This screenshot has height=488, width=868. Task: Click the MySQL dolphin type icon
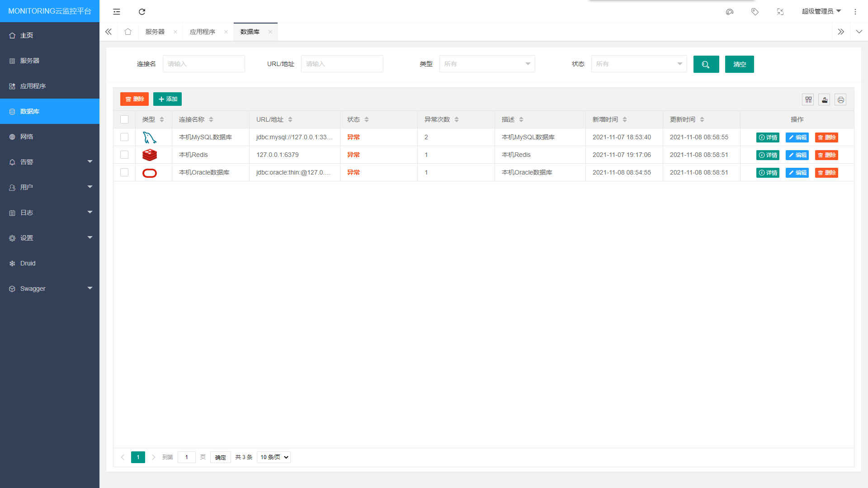tap(150, 137)
